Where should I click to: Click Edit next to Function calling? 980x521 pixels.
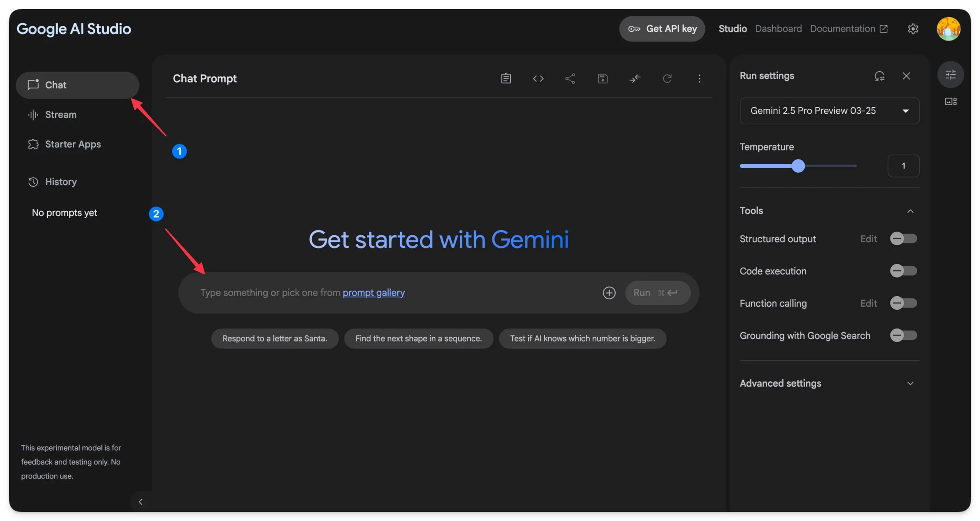tap(868, 303)
